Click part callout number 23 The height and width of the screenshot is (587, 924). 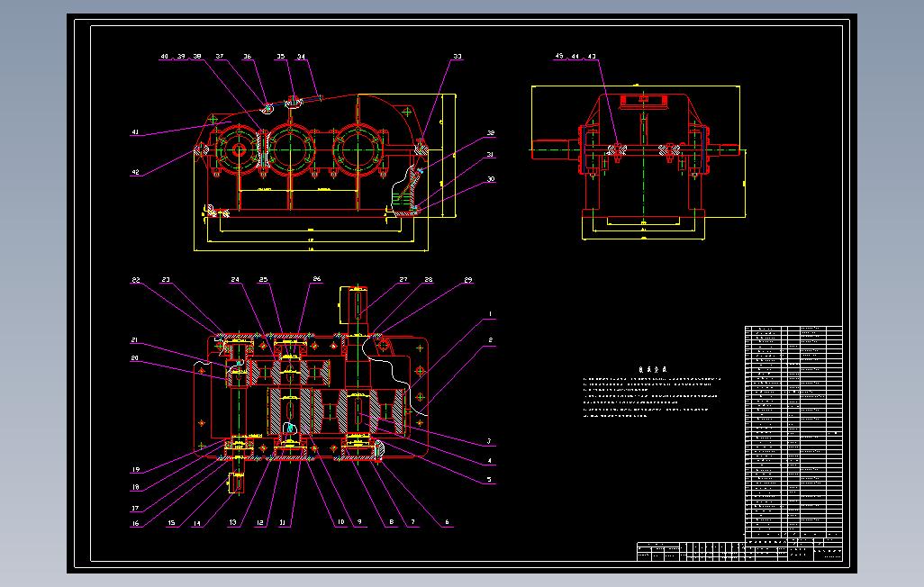(167, 280)
